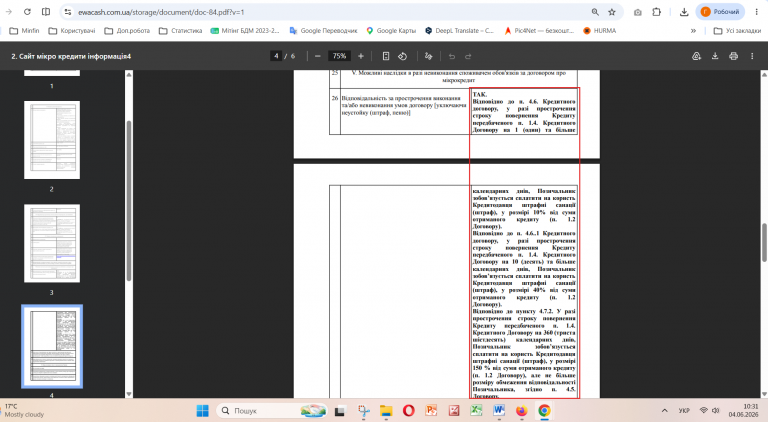The width and height of the screenshot is (768, 422).
Task: Click the PDF redo arrow
Action: point(468,56)
